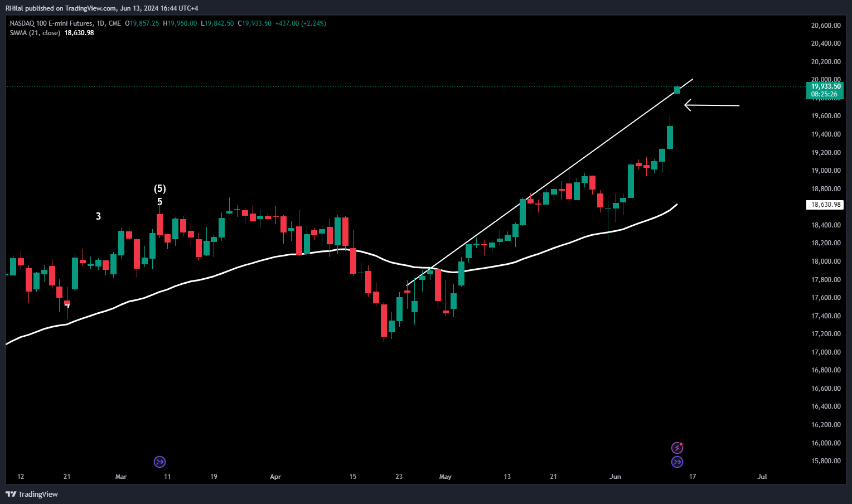The height and width of the screenshot is (504, 852).
Task: Click the 17,000.00 price axis label
Action: 826,352
